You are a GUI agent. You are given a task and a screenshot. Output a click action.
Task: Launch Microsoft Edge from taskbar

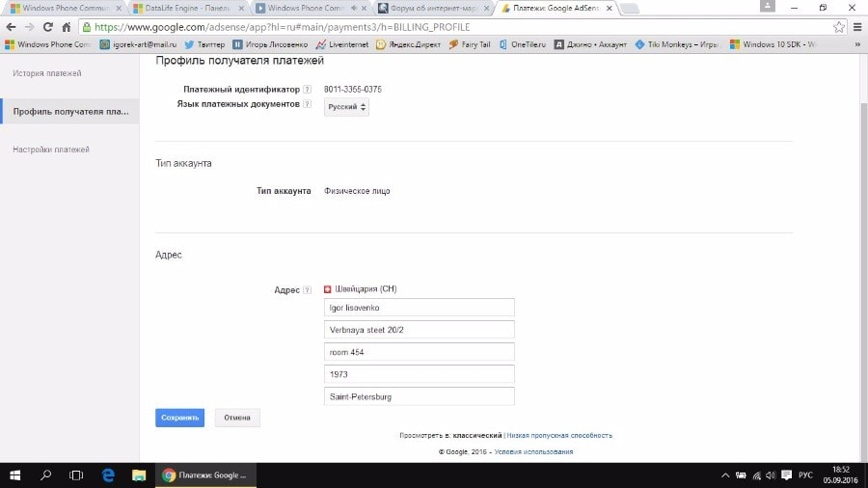(x=108, y=475)
